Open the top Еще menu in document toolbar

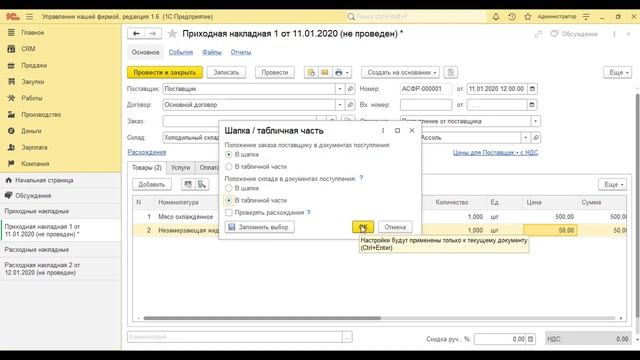pos(617,72)
